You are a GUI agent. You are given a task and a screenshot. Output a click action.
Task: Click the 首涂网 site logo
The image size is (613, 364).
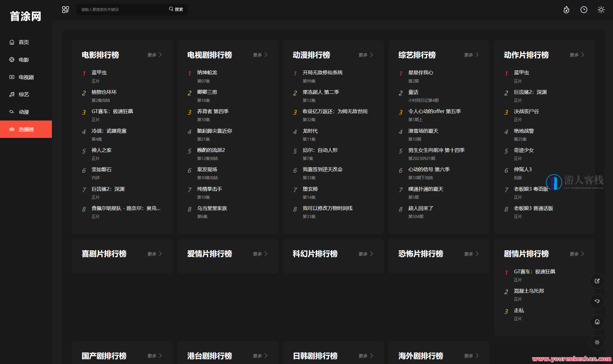pos(25,16)
